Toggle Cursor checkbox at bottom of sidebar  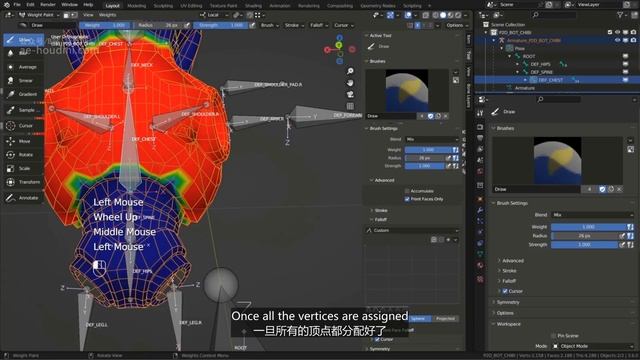pyautogui.click(x=377, y=339)
